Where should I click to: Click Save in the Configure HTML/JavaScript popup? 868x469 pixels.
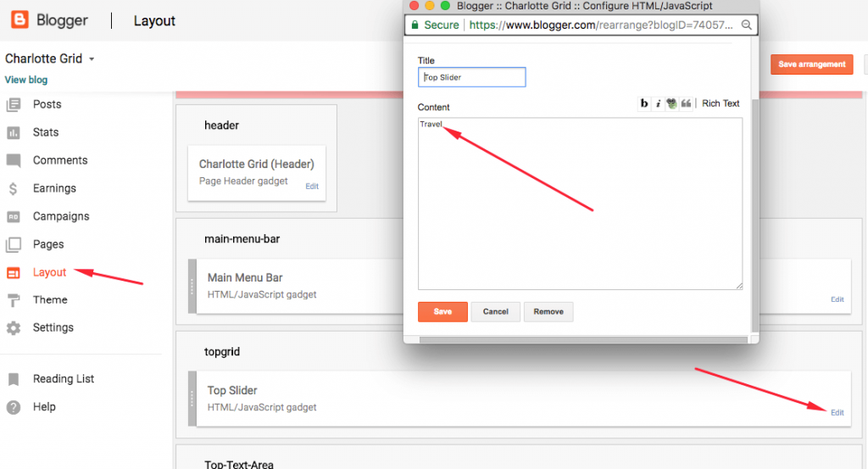pyautogui.click(x=442, y=312)
